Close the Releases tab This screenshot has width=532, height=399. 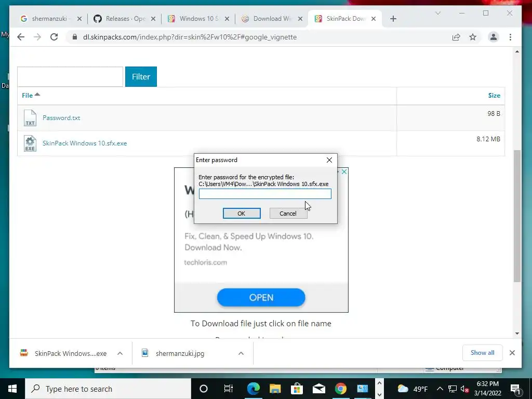pos(153,19)
